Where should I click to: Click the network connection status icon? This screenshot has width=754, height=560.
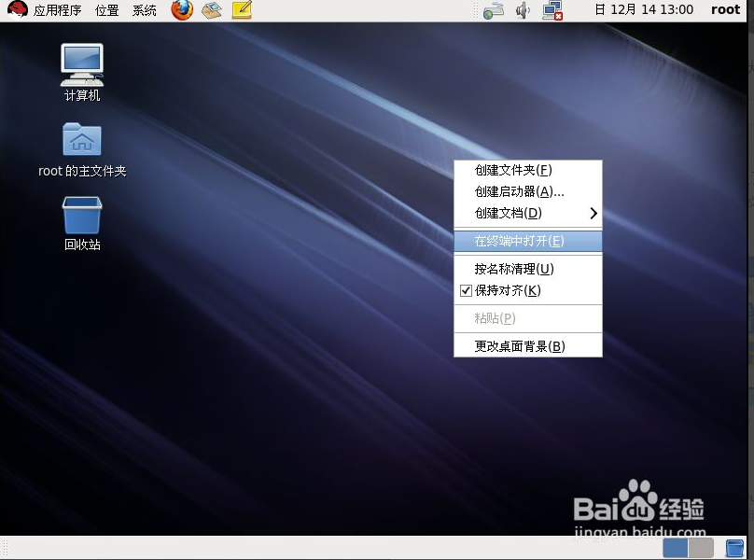(x=553, y=11)
